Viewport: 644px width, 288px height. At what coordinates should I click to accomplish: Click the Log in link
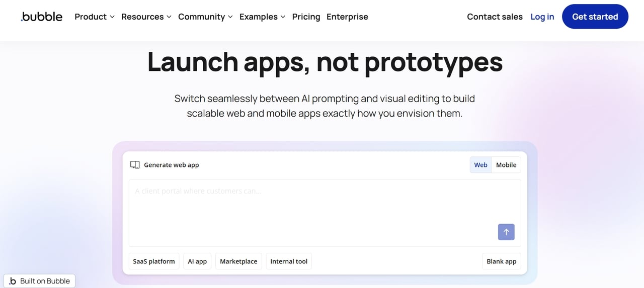pyautogui.click(x=542, y=17)
